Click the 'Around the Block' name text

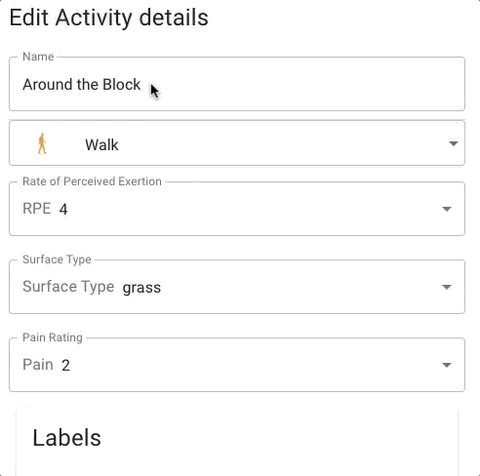82,84
